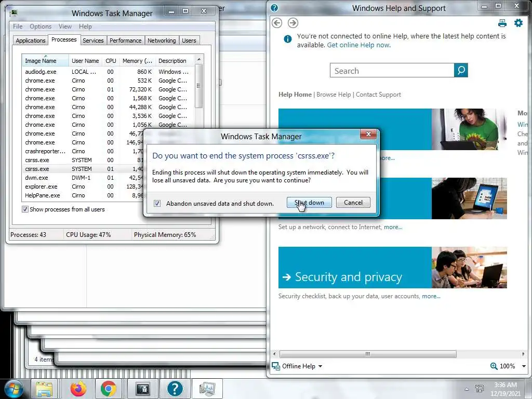Open Firefox from the taskbar

tap(78, 389)
